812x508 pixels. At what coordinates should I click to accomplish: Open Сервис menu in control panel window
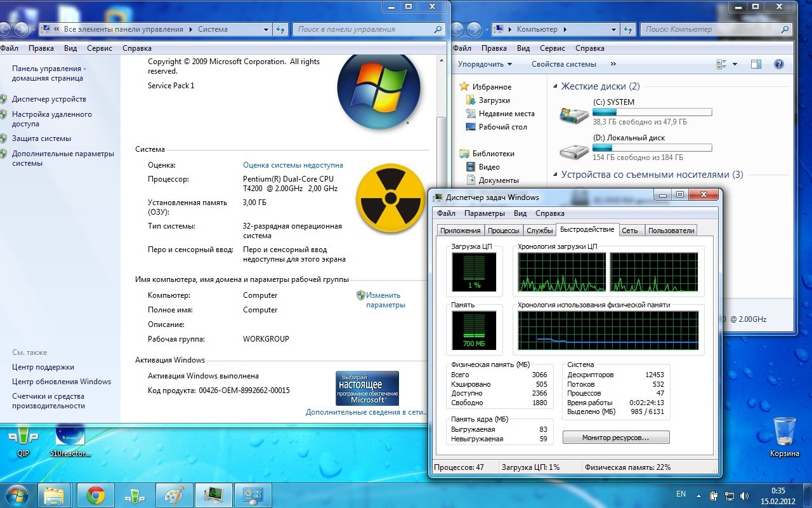coord(100,48)
